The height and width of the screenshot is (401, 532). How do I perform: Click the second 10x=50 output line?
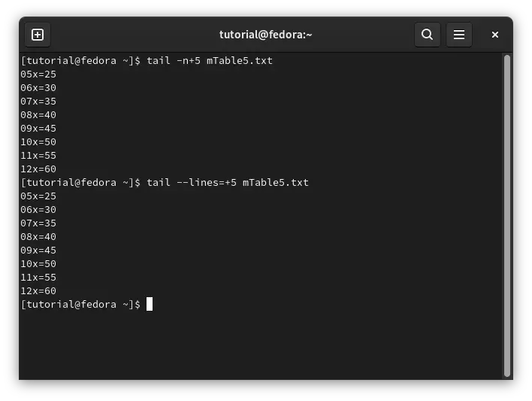tap(38, 264)
